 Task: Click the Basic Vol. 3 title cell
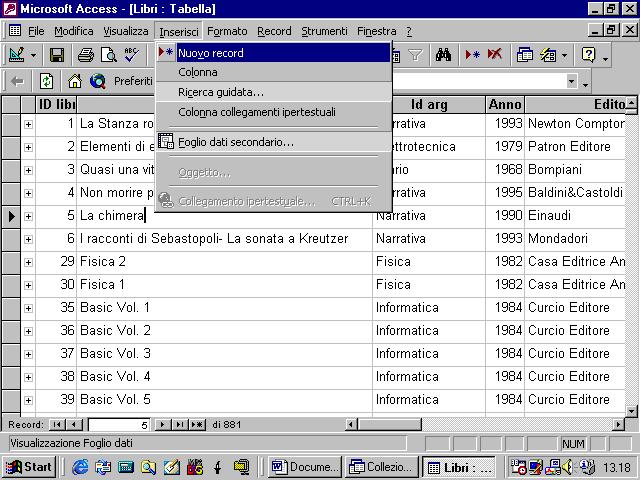coord(224,353)
